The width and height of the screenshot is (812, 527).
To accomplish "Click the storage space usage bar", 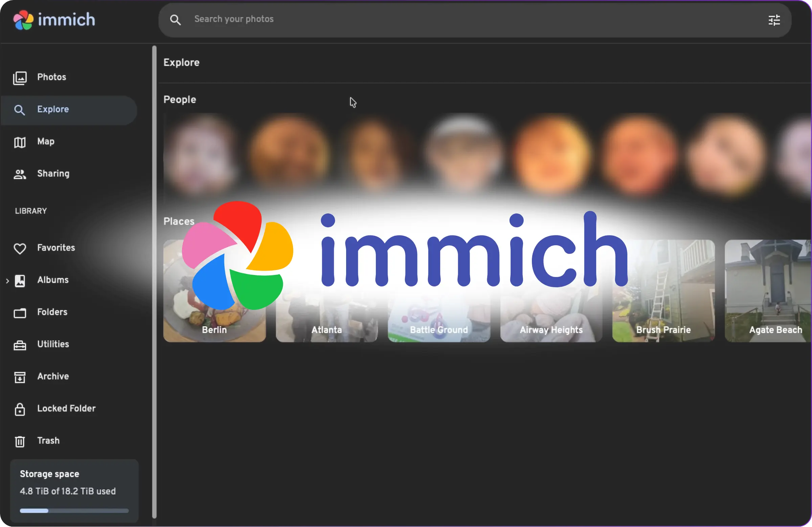I will [x=74, y=511].
